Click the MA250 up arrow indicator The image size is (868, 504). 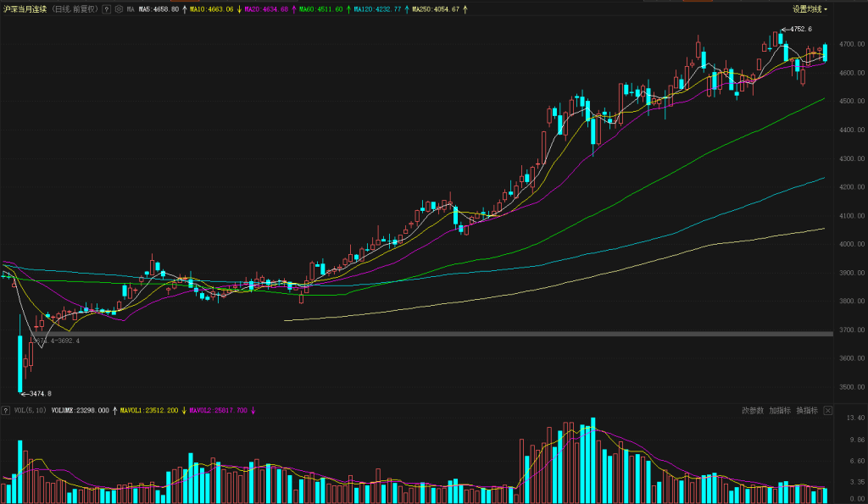[465, 9]
